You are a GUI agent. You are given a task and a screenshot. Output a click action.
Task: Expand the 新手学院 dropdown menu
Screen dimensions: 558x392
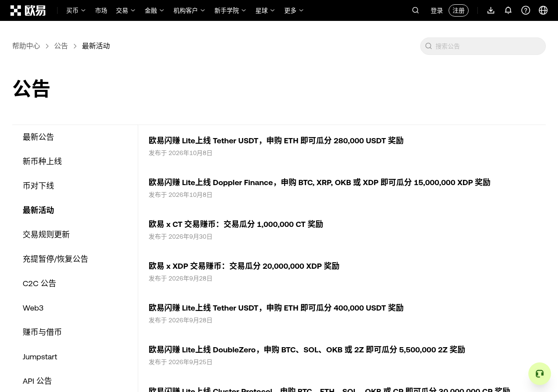pyautogui.click(x=230, y=10)
